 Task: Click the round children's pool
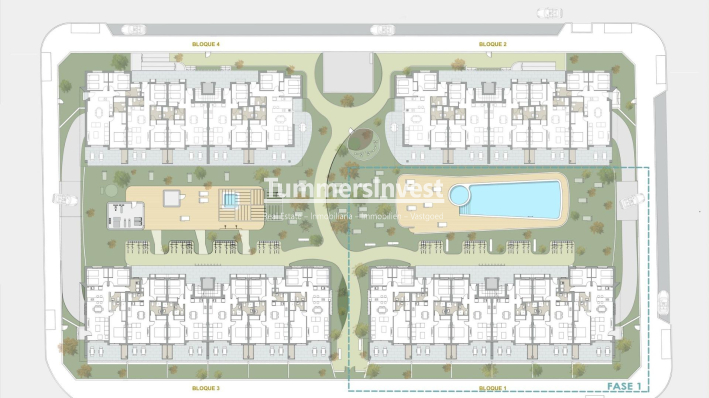click(x=459, y=195)
